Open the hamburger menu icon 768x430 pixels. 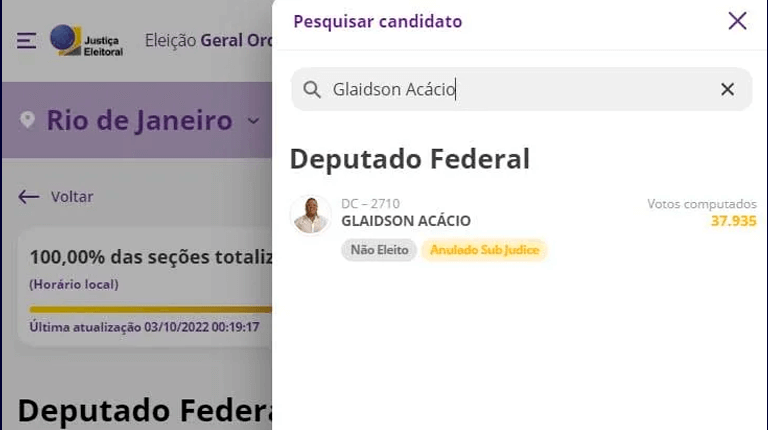(x=26, y=40)
